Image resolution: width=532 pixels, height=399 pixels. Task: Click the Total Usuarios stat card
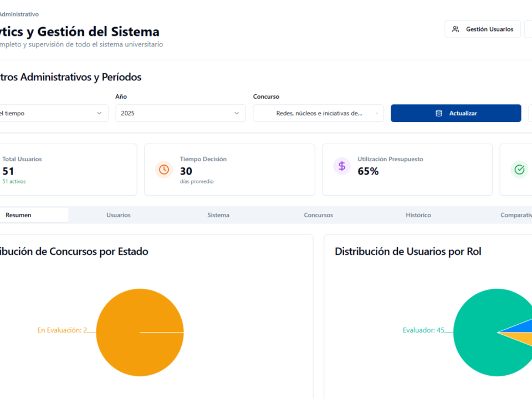tap(66, 170)
